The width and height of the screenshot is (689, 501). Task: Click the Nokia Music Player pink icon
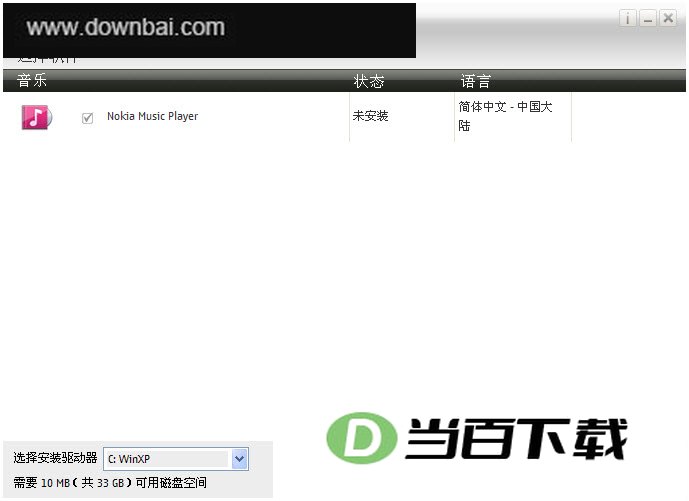click(37, 117)
